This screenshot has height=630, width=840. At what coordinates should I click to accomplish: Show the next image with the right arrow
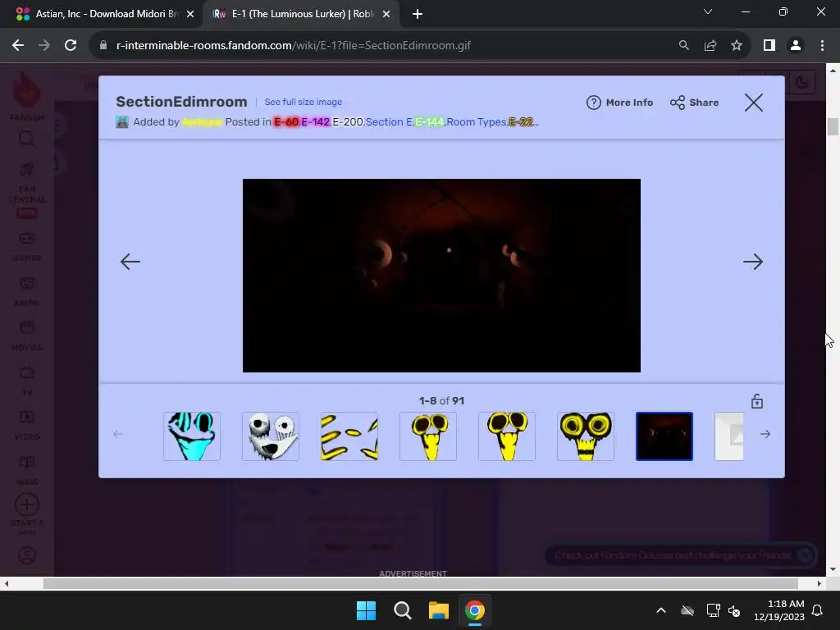[753, 262]
